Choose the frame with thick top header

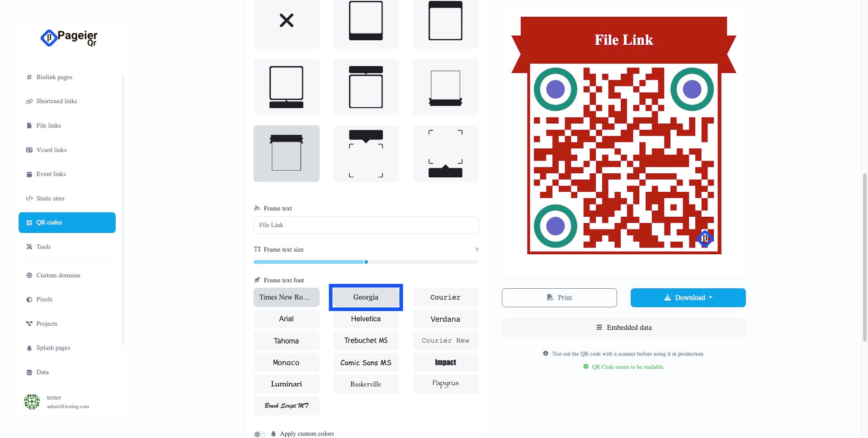445,22
